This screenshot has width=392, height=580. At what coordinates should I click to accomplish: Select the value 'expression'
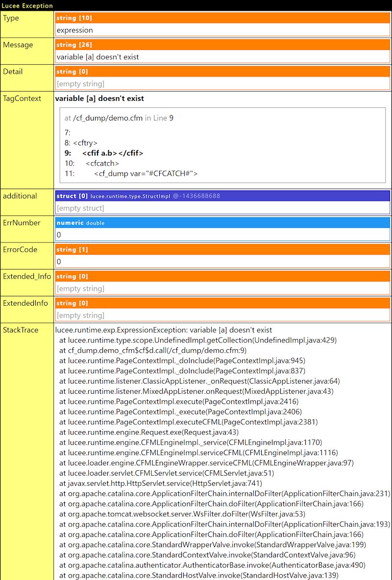75,30
